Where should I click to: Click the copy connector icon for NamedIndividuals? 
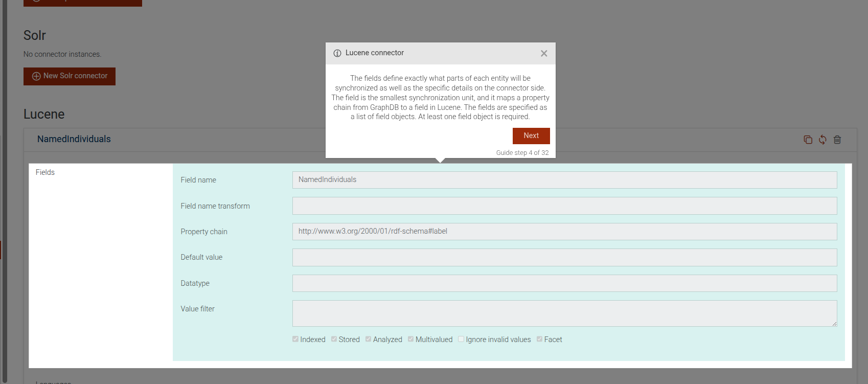(808, 140)
